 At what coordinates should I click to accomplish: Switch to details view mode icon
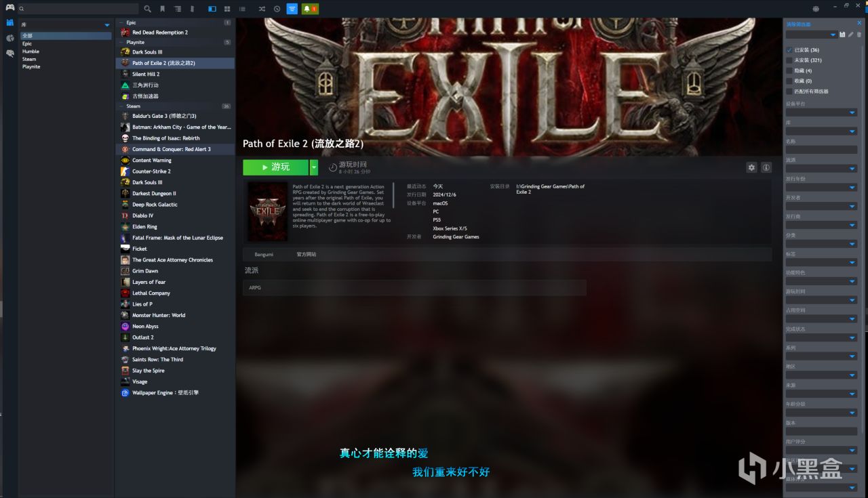[212, 9]
